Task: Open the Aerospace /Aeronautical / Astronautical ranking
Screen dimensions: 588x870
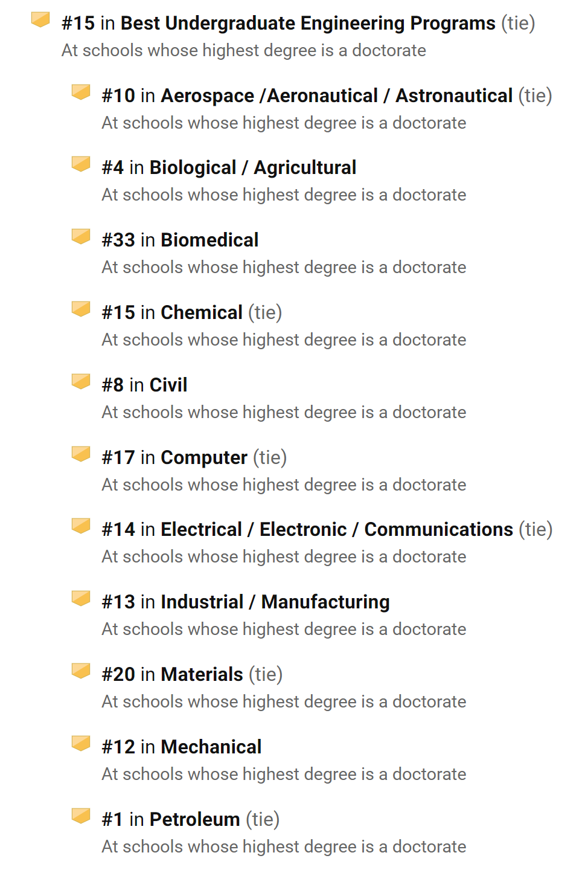Action: 337,96
